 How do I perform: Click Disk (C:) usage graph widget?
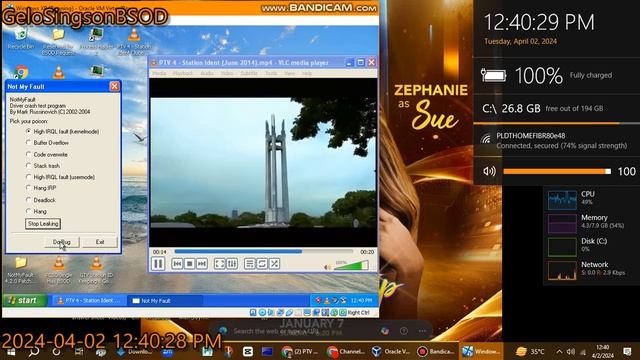click(x=562, y=247)
